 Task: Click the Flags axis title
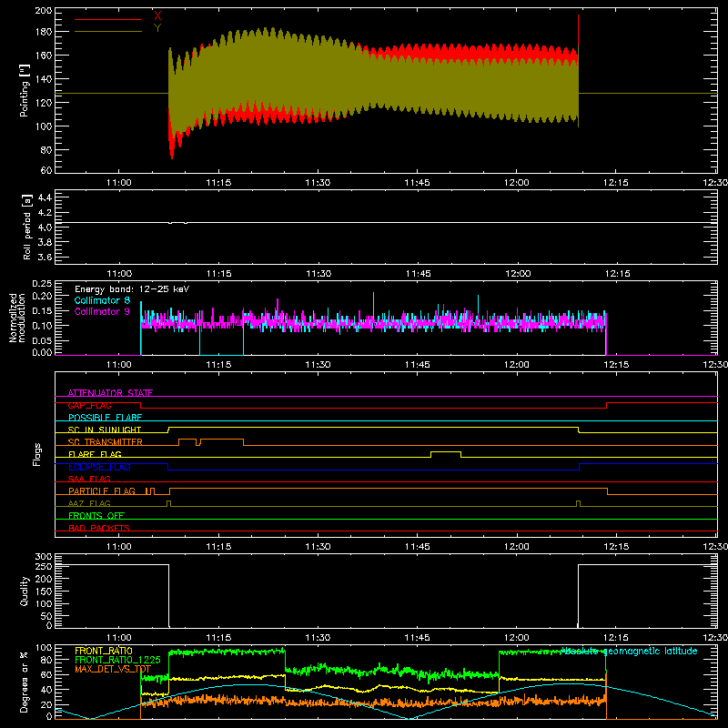pyautogui.click(x=36, y=454)
